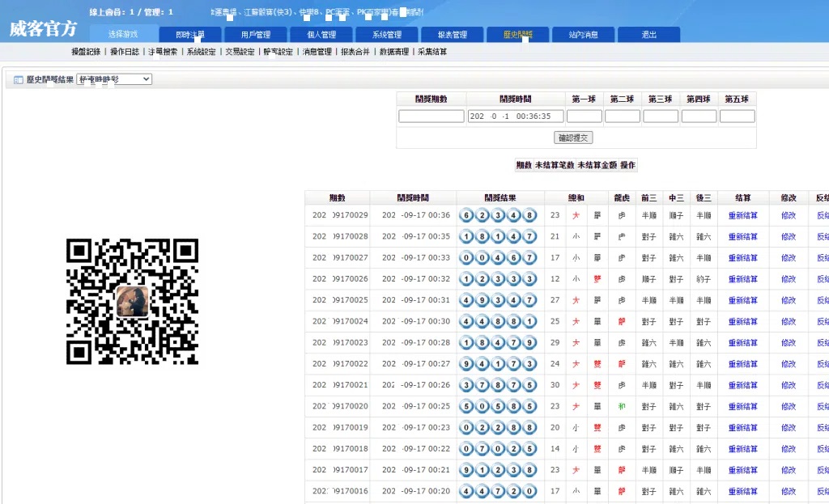Click the first ball 9 in period 0022 row
The height and width of the screenshot is (504, 829).
[466, 364]
